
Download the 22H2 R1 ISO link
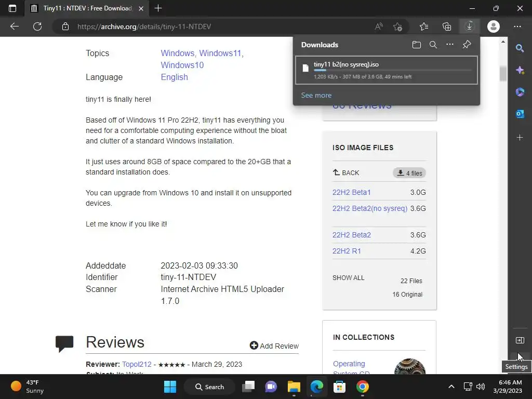tap(347, 251)
